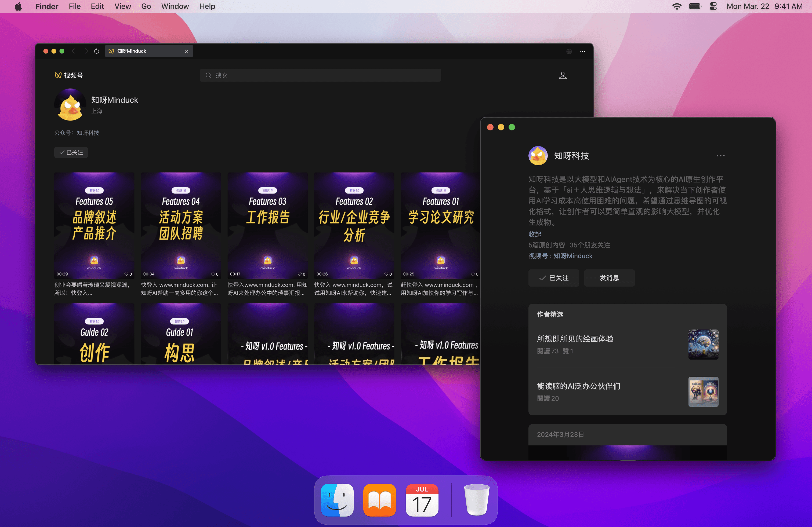Viewport: 812px width, 527px height.
Task: Open the Features 04 活动方案 video
Action: (x=181, y=226)
